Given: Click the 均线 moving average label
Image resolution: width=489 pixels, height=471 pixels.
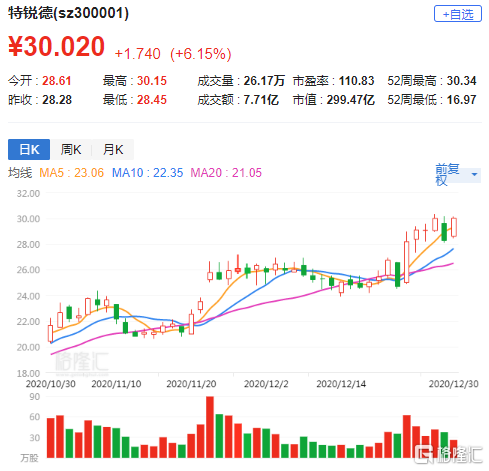Looking at the screenshot, I should coord(20,173).
